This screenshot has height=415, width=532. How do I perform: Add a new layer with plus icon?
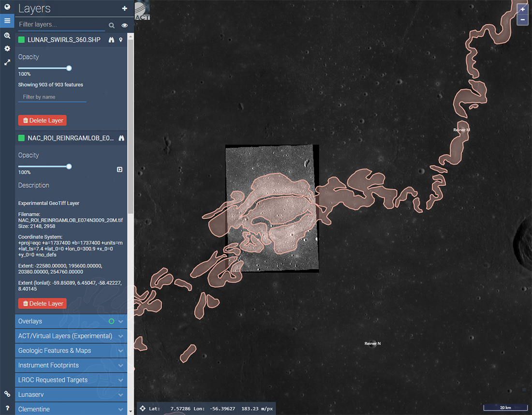[124, 9]
